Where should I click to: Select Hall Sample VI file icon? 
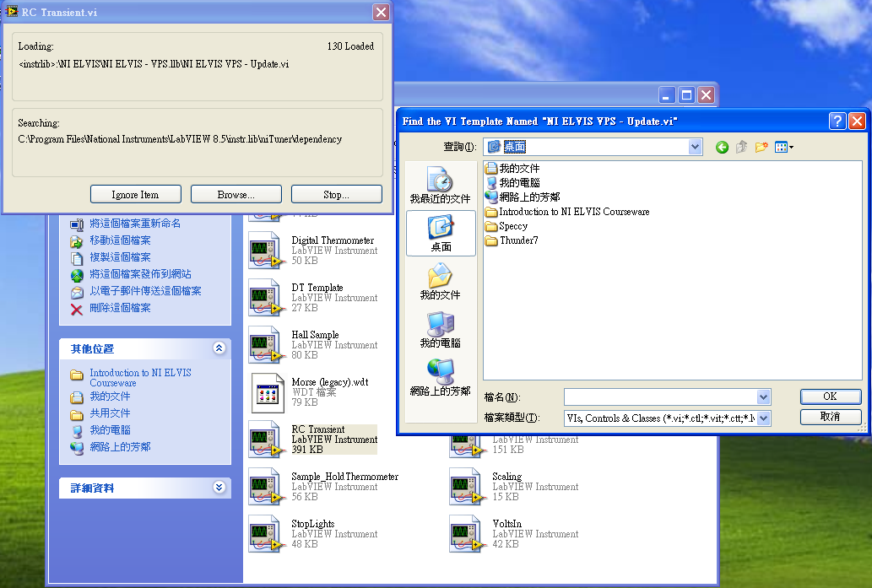tap(265, 344)
